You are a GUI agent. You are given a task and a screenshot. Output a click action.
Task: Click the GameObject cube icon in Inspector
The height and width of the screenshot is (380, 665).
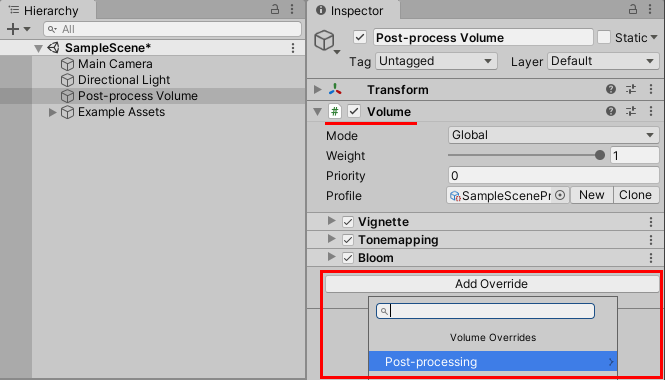coord(325,41)
